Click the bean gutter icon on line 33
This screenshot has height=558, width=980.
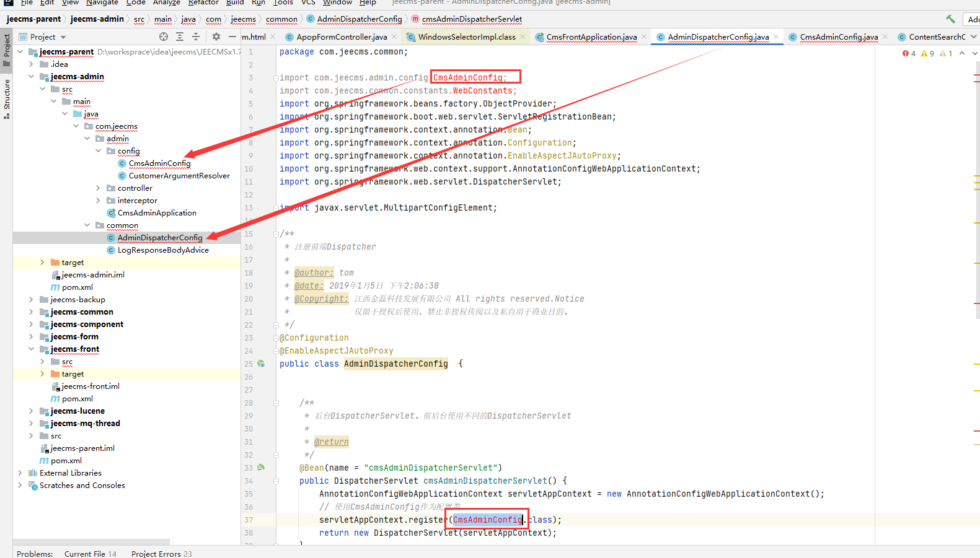[261, 468]
